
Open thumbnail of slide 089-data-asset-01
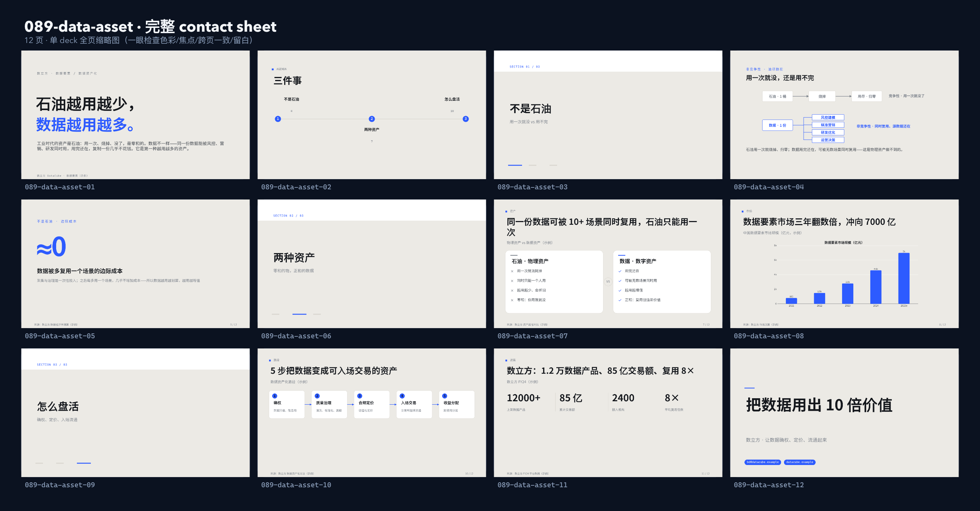(x=135, y=115)
